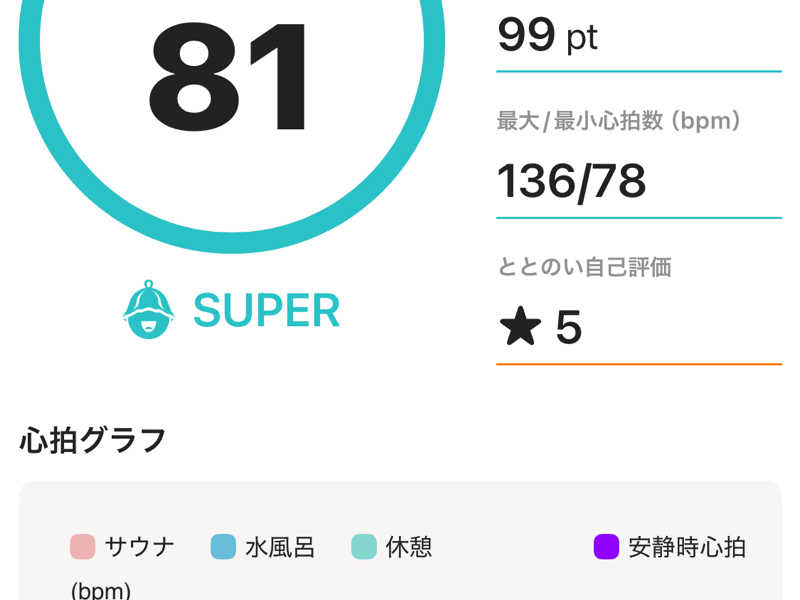Tap the self-rating number 5
The height and width of the screenshot is (600, 800).
click(568, 327)
